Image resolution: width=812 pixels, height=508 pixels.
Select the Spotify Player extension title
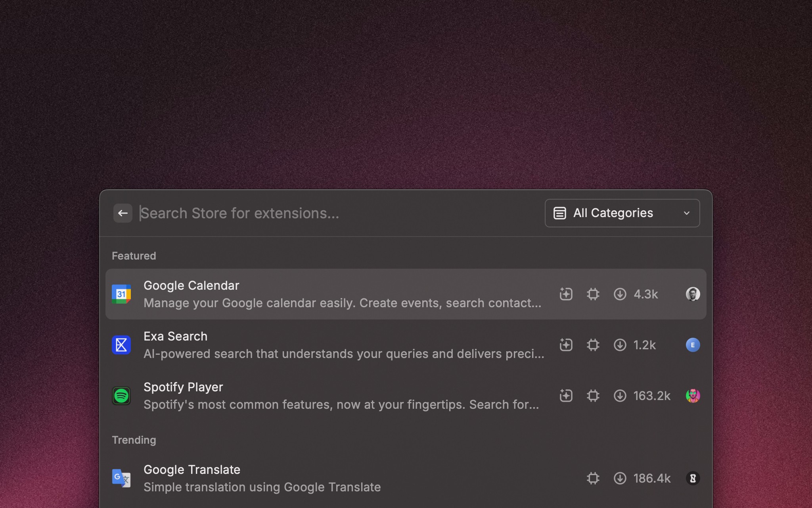point(183,387)
